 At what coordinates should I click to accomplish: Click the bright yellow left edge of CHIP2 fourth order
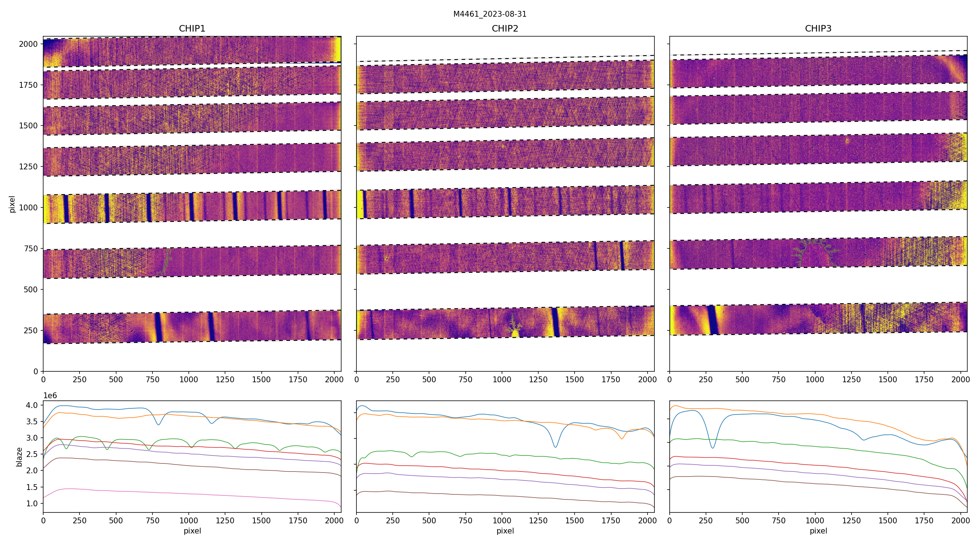click(x=359, y=204)
